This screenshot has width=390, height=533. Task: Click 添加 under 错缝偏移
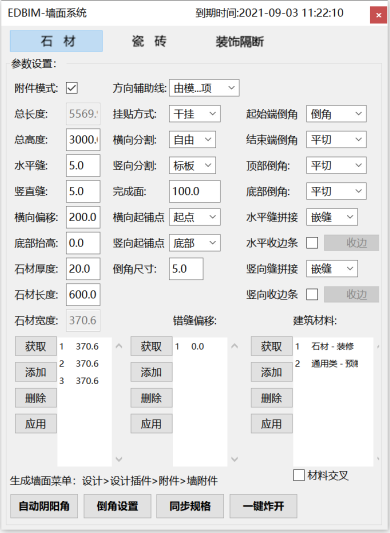tap(151, 372)
